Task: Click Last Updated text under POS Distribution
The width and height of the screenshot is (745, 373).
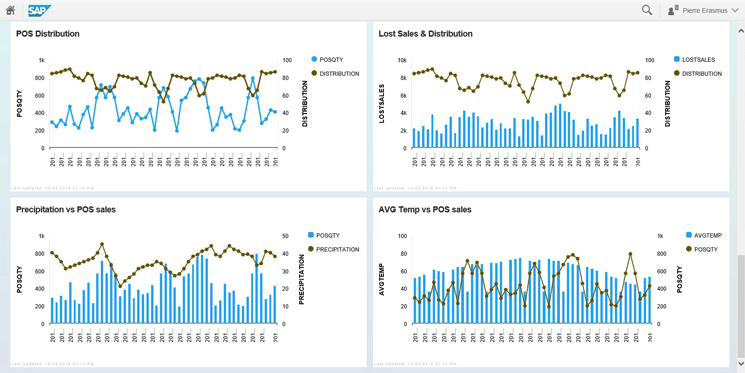Action: [x=53, y=188]
